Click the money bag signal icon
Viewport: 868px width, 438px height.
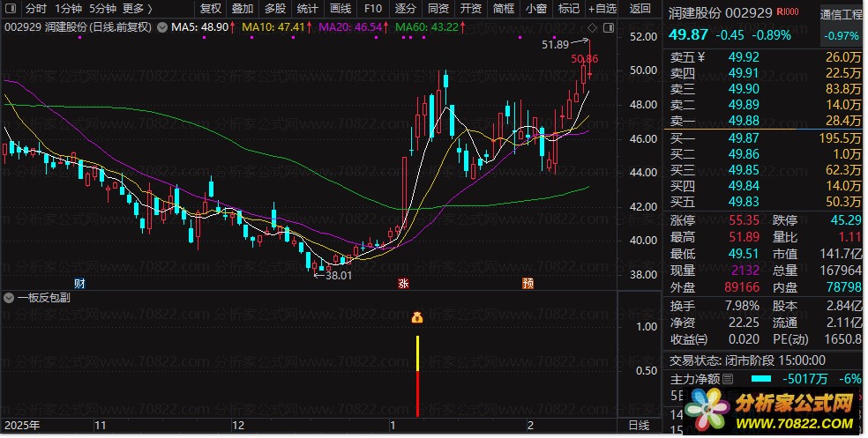coord(417,317)
